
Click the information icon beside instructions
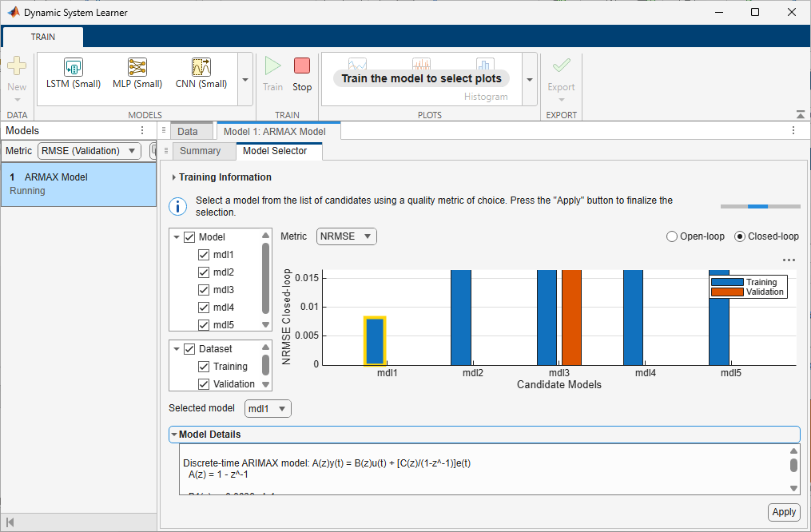178,207
